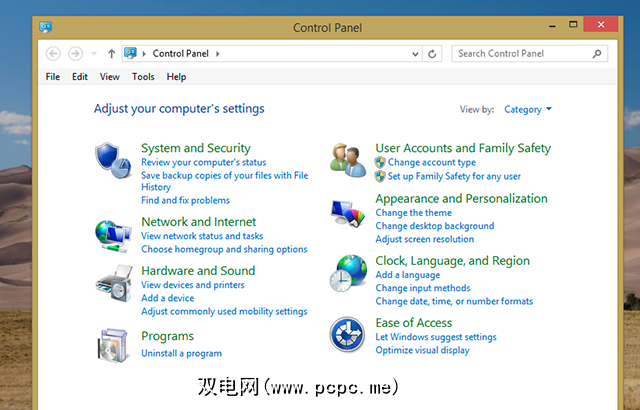Open Network and Internet heading
Screen dimensions: 640x410
pyautogui.click(x=199, y=222)
